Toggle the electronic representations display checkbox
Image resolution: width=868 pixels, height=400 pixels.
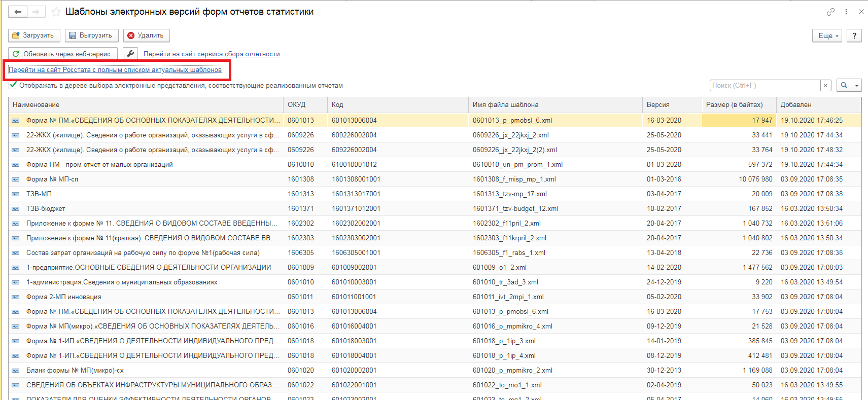pyautogui.click(x=13, y=85)
